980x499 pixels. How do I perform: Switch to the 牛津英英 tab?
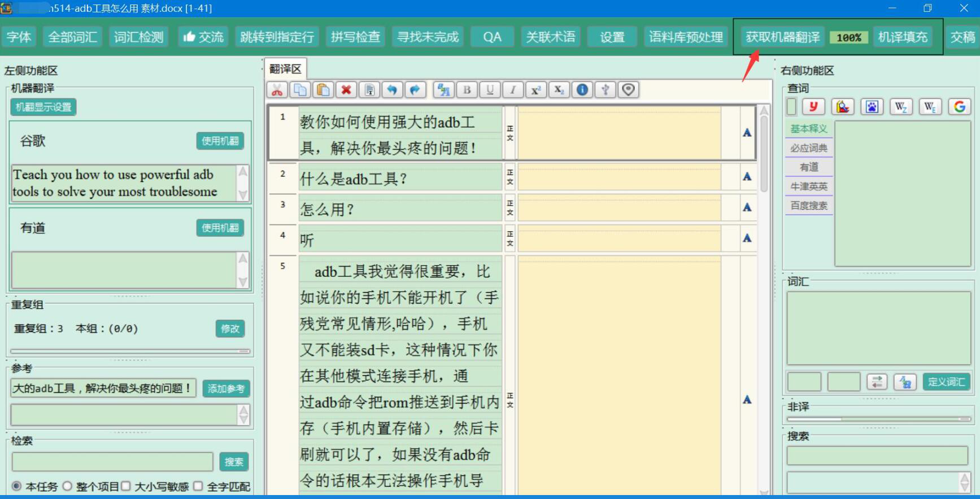[x=809, y=186]
